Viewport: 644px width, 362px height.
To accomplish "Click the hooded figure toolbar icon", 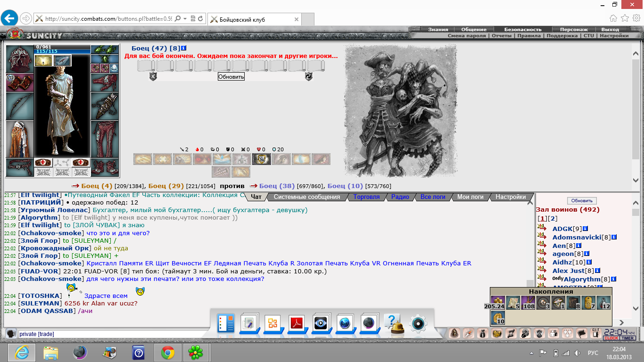I will point(454,334).
